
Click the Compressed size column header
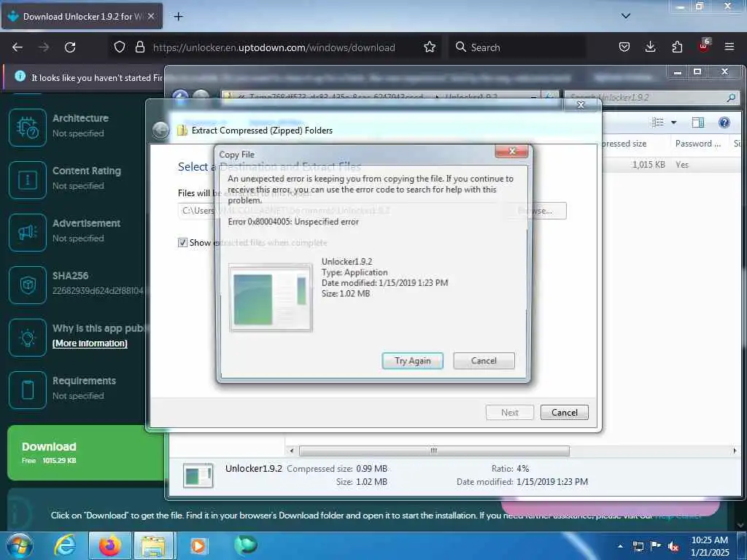[623, 144]
